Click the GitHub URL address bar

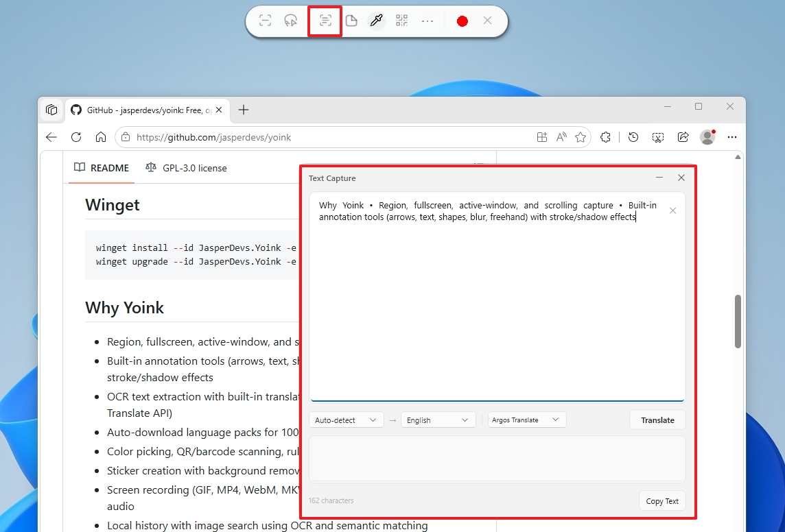(329, 137)
